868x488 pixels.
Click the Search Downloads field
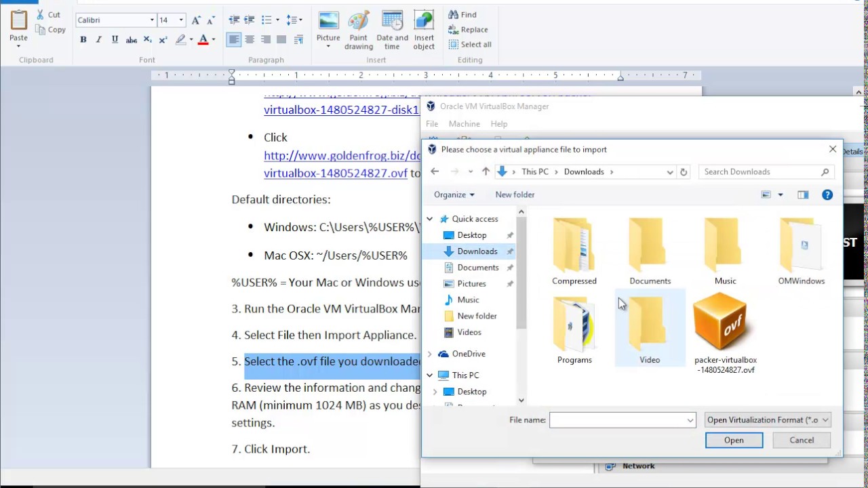point(766,172)
